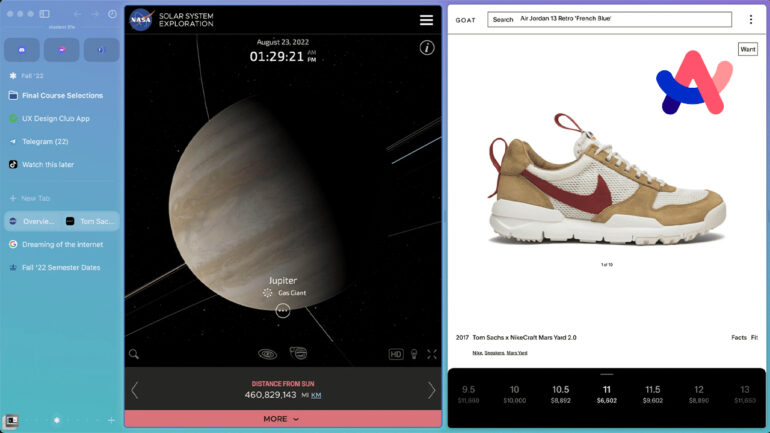The height and width of the screenshot is (433, 770).
Task: Toggle HD quality mode
Action: pyautogui.click(x=396, y=354)
